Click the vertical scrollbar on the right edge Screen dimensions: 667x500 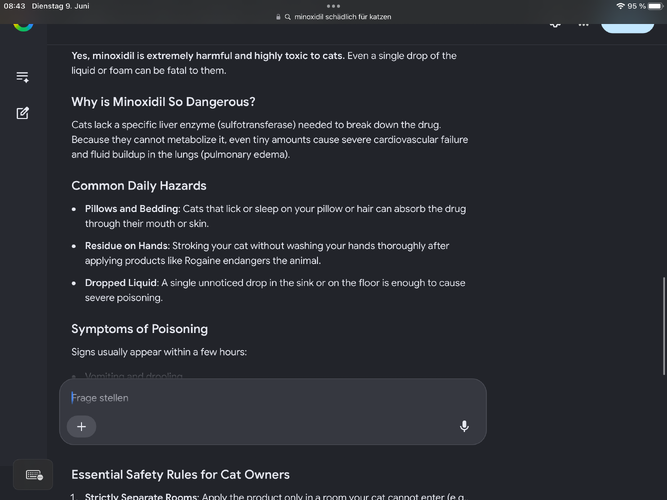point(663,326)
